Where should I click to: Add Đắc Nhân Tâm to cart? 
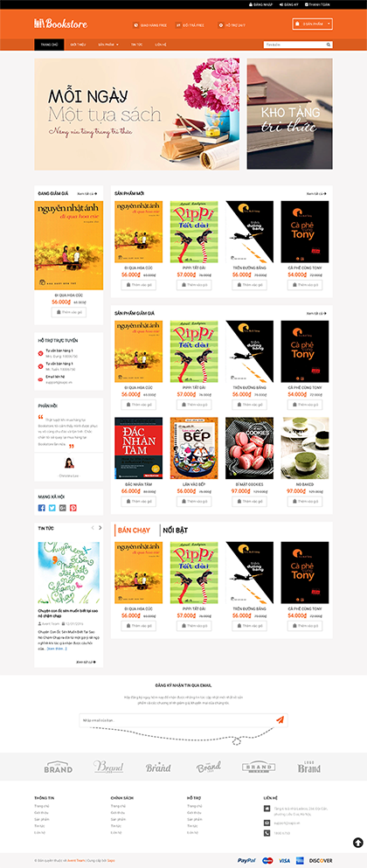point(138,502)
